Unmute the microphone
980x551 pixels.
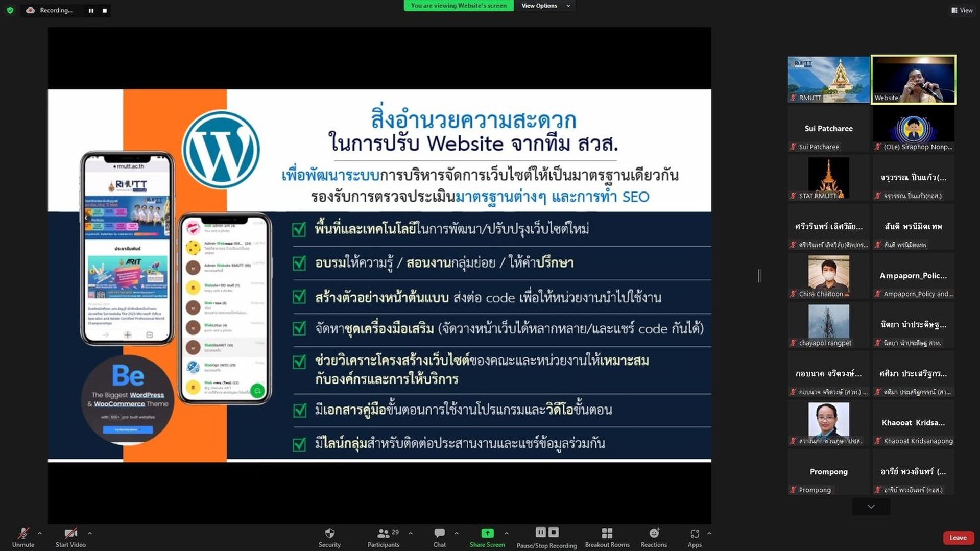(23, 537)
